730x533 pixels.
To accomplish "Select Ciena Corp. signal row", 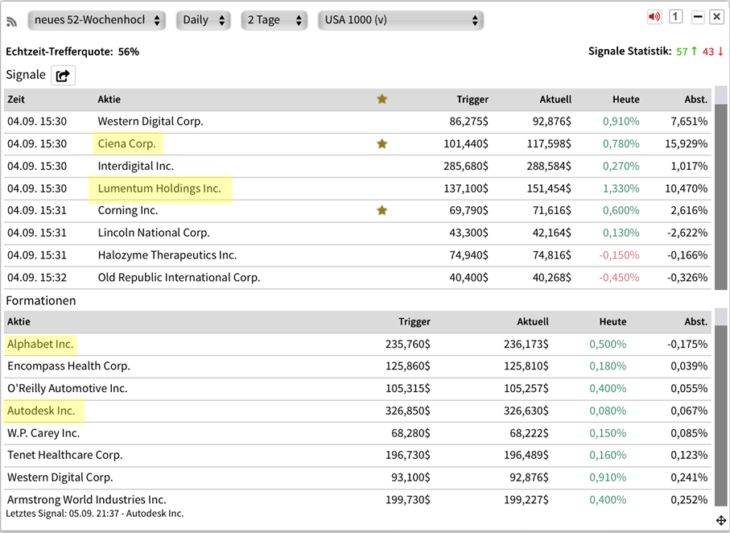I will coord(358,144).
